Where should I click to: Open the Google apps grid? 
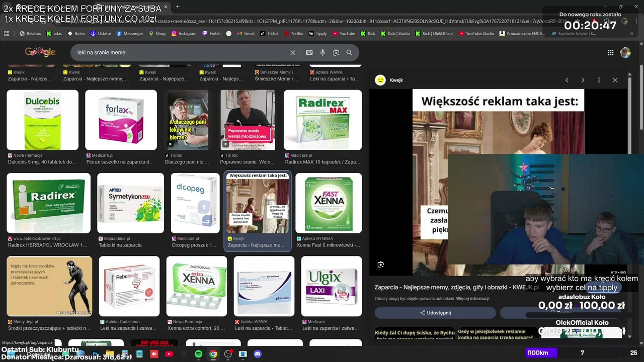(610, 53)
